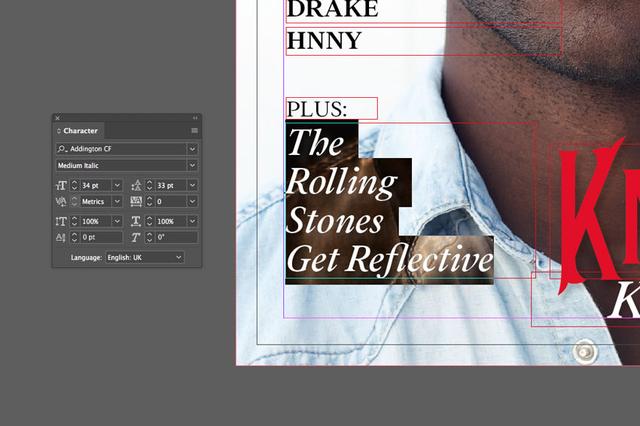Open the font size preset dropdown

[117, 185]
